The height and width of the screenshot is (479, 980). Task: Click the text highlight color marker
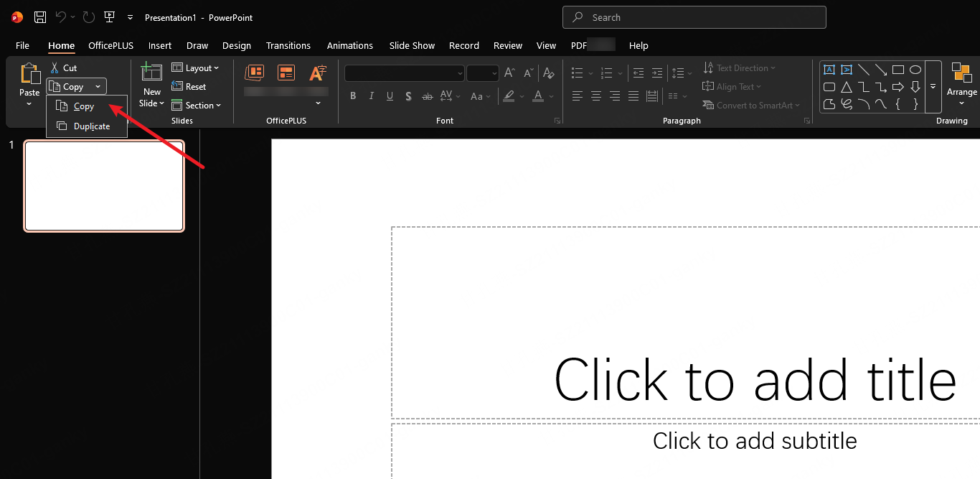509,96
